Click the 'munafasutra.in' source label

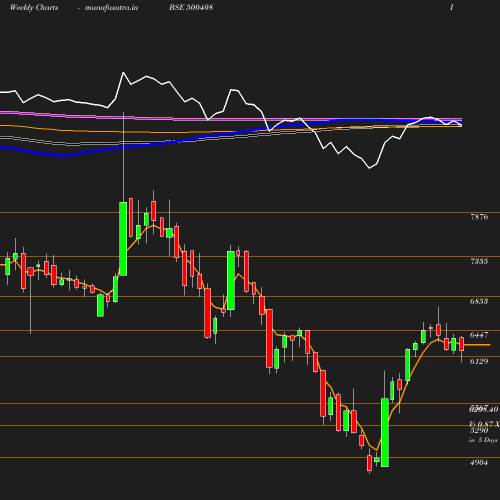pyautogui.click(x=111, y=7)
